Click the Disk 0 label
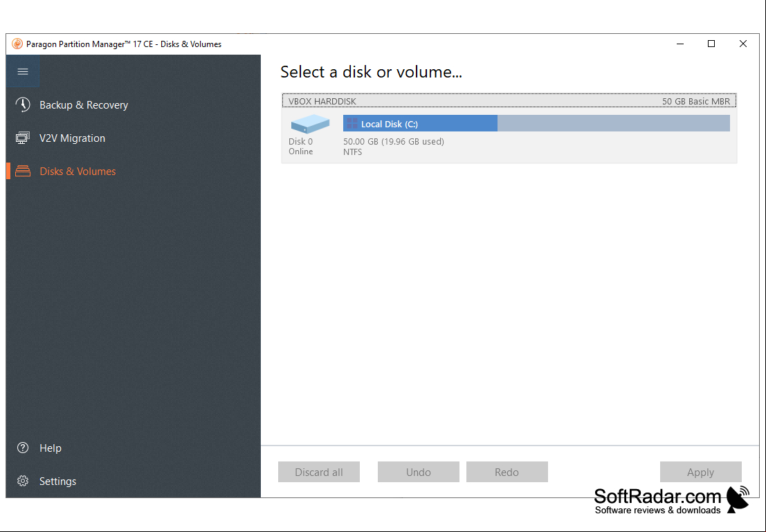This screenshot has width=766, height=532. [x=300, y=141]
